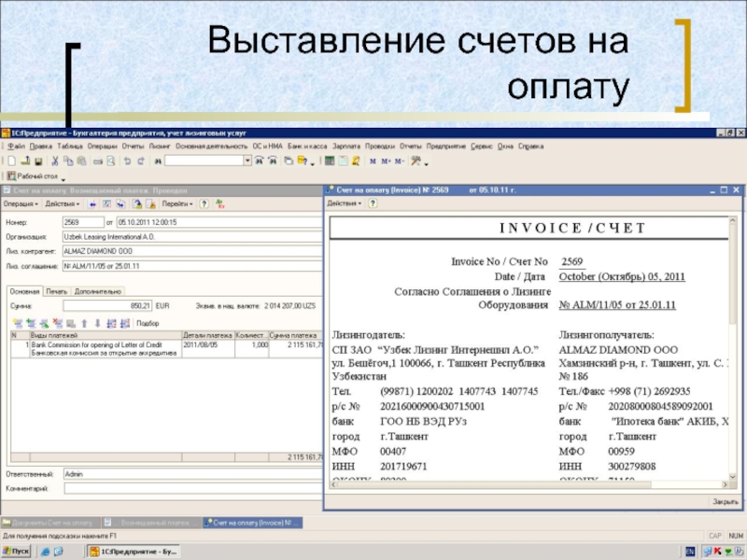Screen dimensions: 747x560
Task: Click the Paste clipboard icon
Action: pos(81,161)
